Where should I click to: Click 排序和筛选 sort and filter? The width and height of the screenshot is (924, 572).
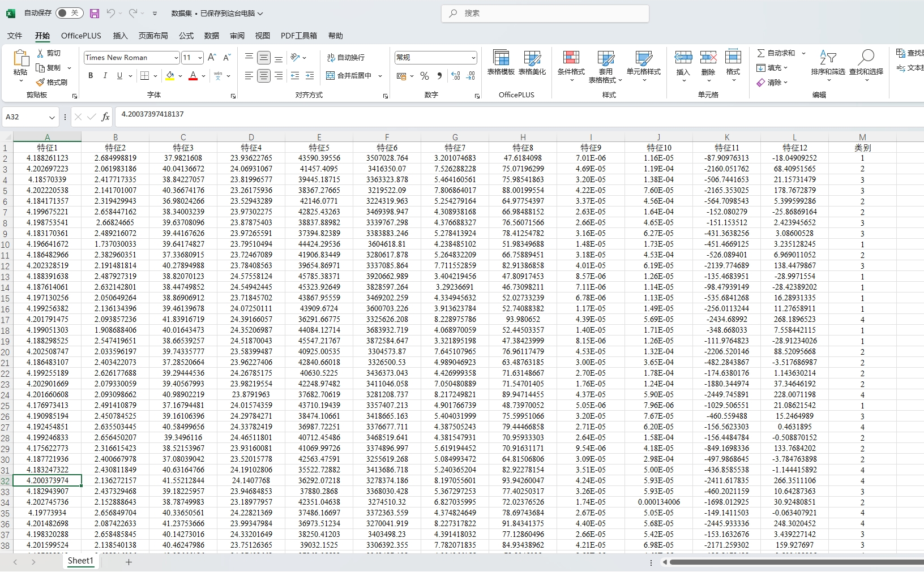(828, 66)
